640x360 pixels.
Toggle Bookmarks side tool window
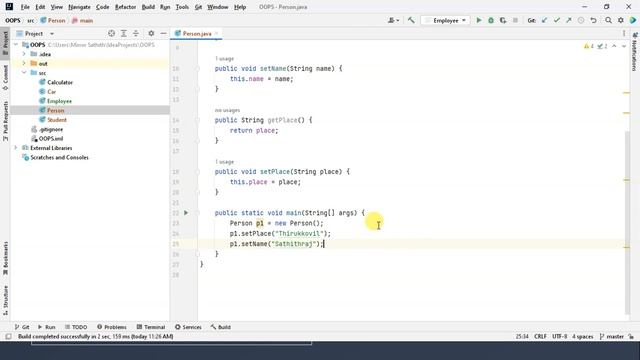[x=5, y=258]
